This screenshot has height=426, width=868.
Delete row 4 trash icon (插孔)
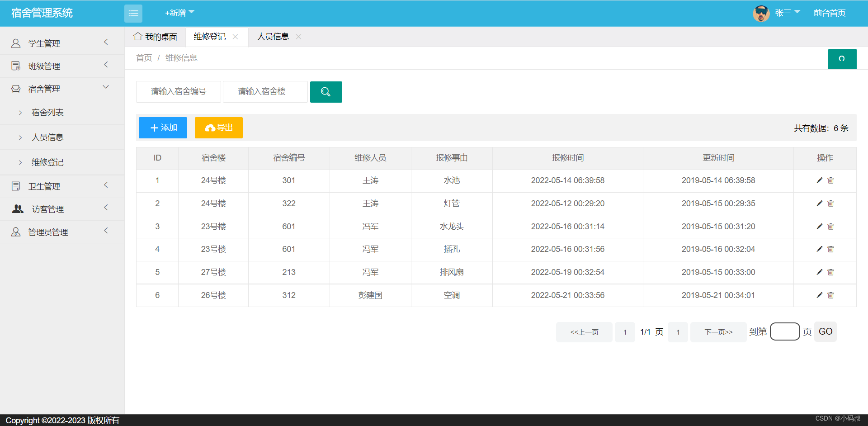pos(830,249)
